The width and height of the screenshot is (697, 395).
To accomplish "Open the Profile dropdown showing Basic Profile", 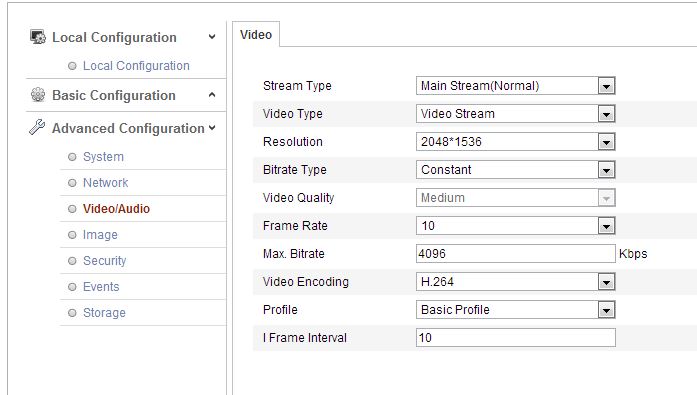I will 516,309.
